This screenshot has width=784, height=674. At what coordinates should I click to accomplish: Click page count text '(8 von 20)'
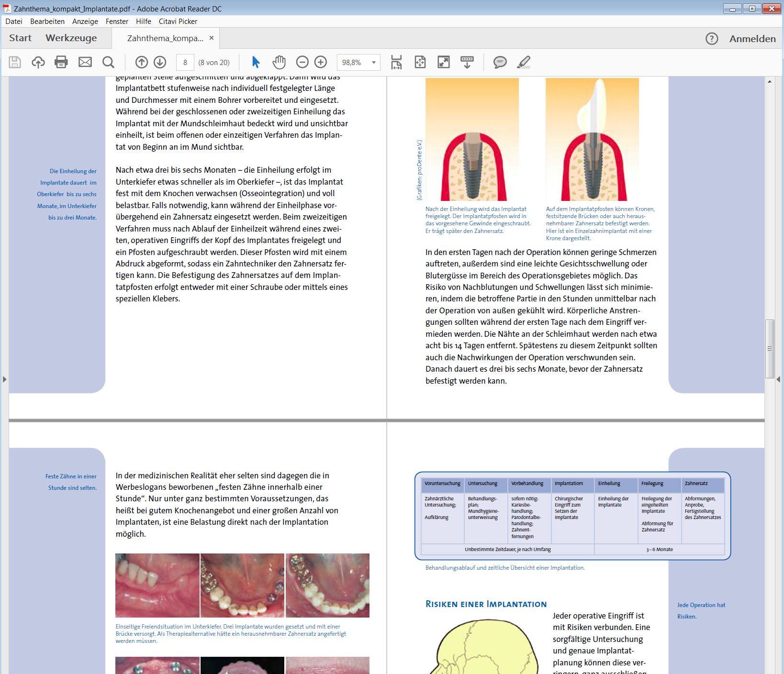[x=214, y=63]
